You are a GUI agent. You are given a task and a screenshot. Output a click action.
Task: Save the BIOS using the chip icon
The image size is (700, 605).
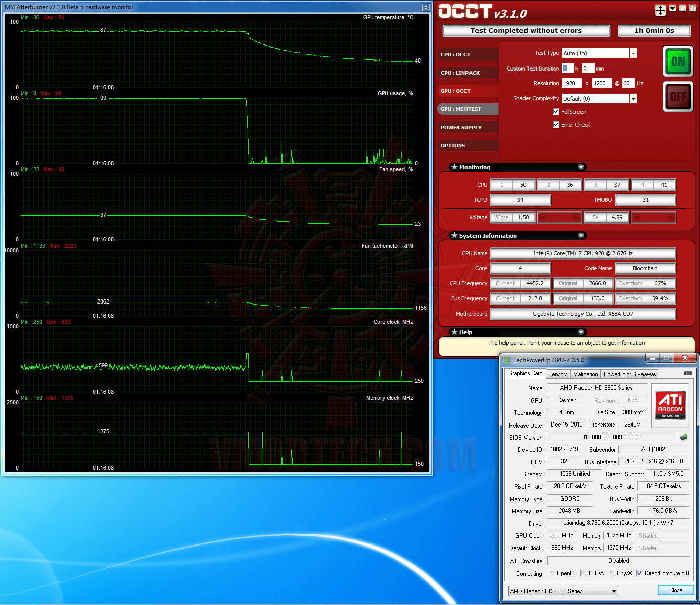click(684, 437)
